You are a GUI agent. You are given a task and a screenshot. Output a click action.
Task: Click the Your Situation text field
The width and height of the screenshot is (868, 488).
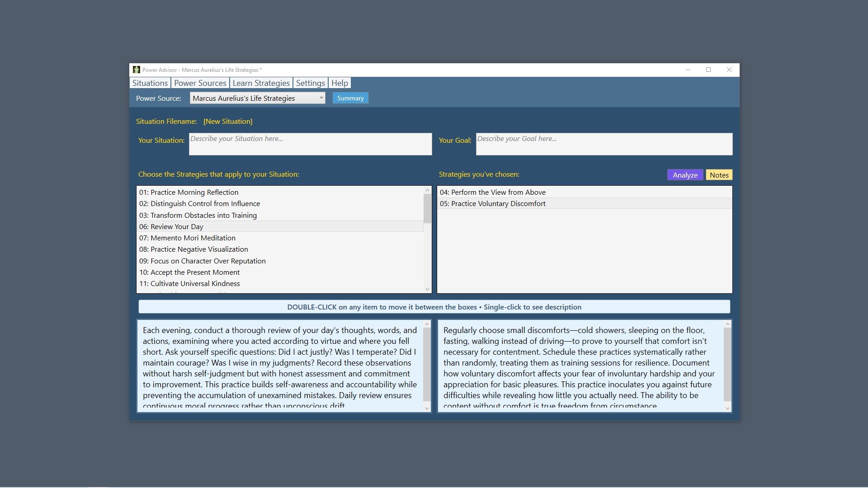pyautogui.click(x=310, y=144)
